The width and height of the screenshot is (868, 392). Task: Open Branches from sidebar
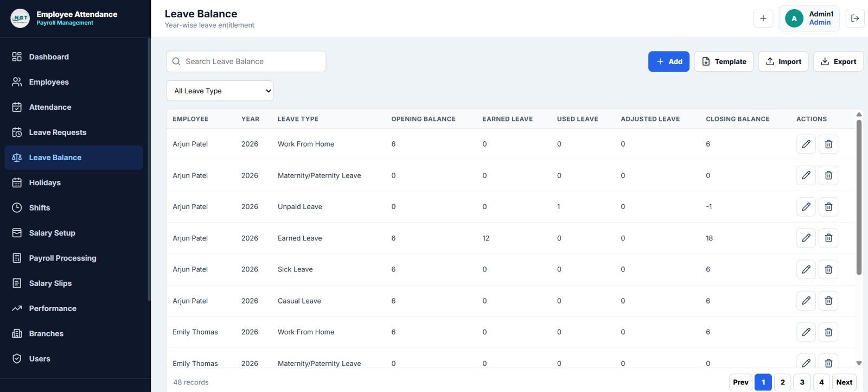[74, 333]
